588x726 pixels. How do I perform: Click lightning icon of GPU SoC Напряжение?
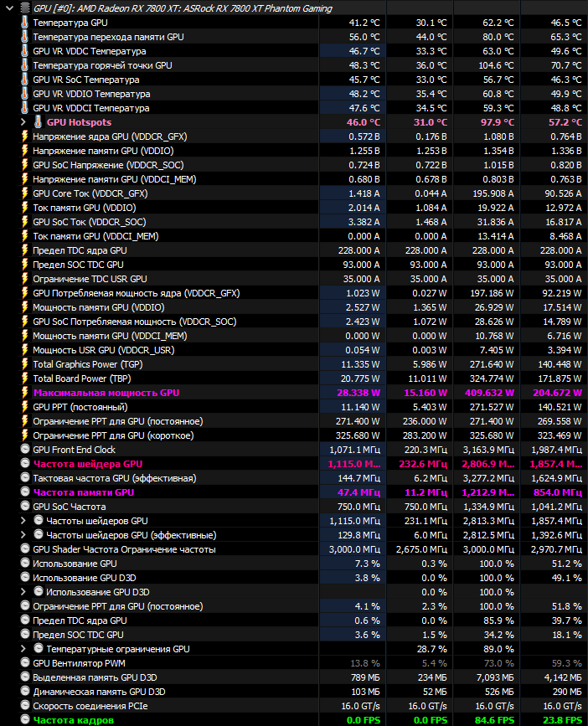25,165
